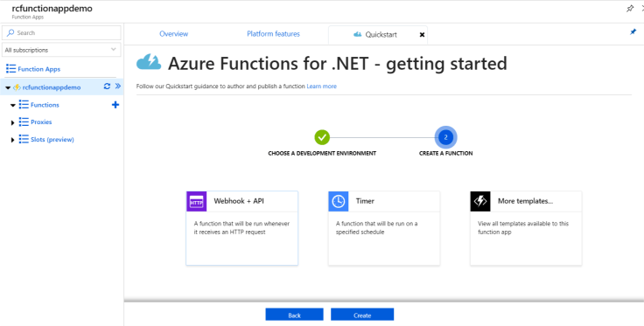Click the CREATE A FUNCTION step label

[x=445, y=153]
